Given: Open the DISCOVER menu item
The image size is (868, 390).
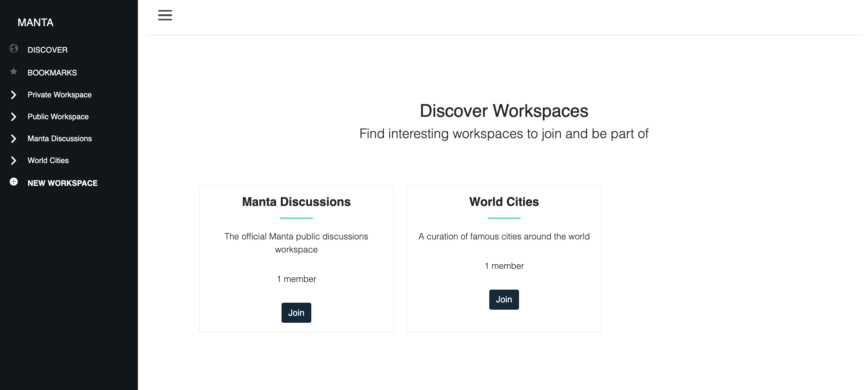Looking at the screenshot, I should coord(47,50).
